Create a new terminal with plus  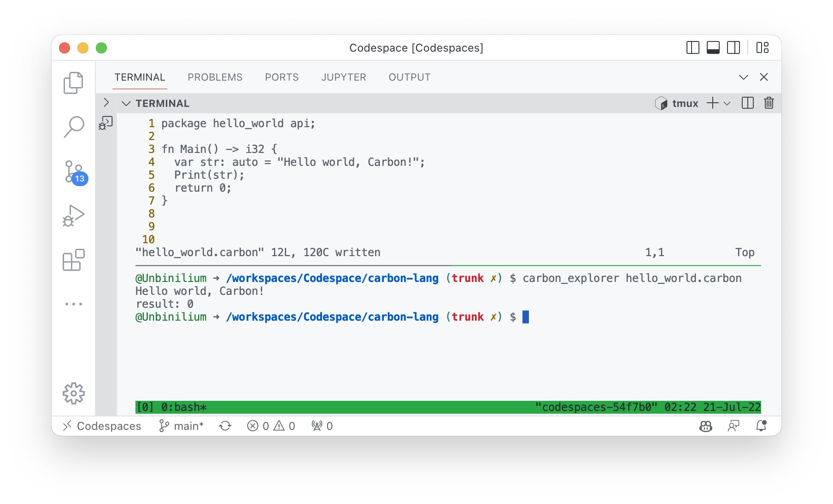pyautogui.click(x=712, y=103)
